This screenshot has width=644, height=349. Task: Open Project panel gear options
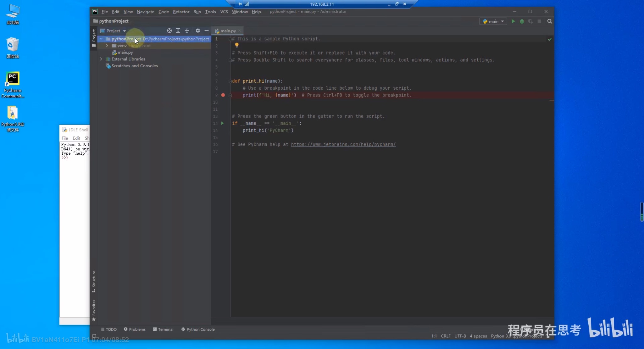click(x=198, y=30)
